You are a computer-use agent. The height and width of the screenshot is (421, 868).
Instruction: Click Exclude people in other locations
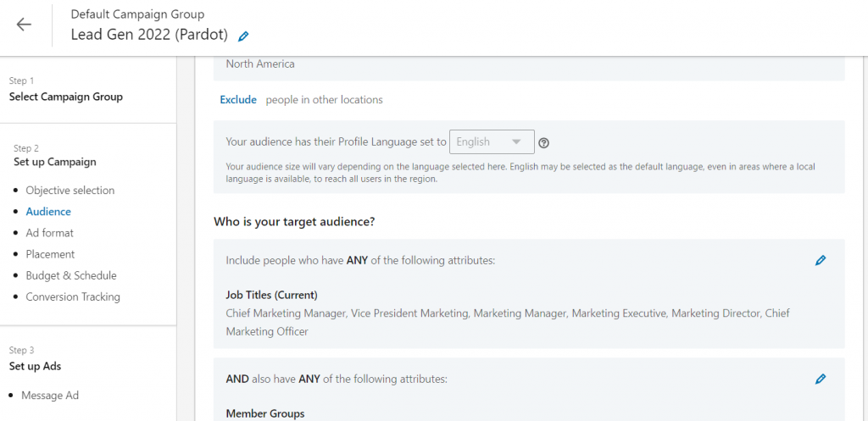click(x=238, y=100)
